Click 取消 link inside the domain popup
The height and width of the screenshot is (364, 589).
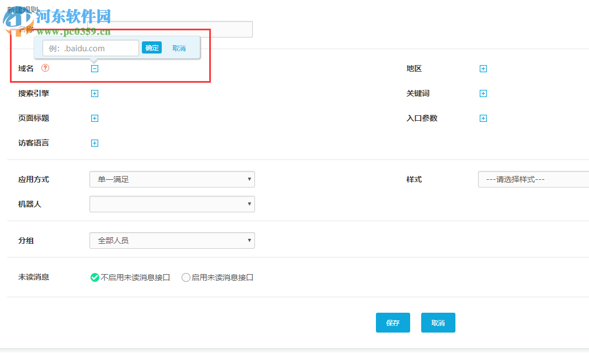tap(178, 48)
